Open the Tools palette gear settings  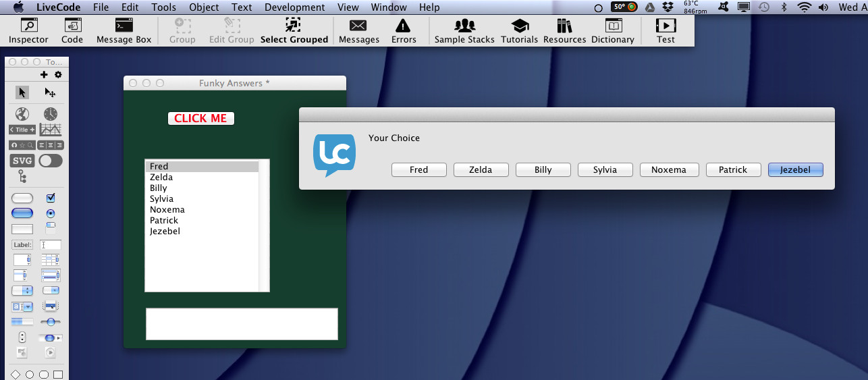[58, 75]
